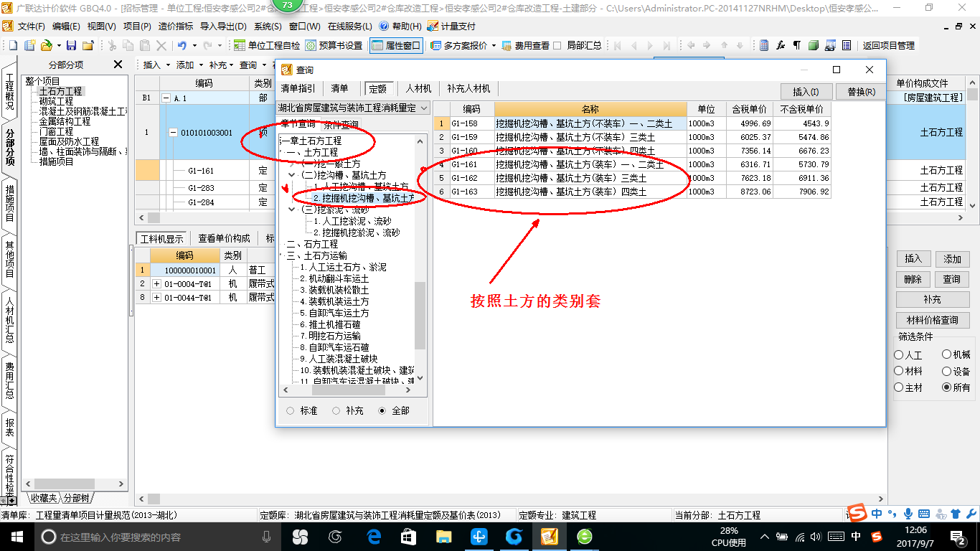Image resolution: width=980 pixels, height=551 pixels.
Task: Click the open folder icon in toolbar
Action: pyautogui.click(x=46, y=45)
